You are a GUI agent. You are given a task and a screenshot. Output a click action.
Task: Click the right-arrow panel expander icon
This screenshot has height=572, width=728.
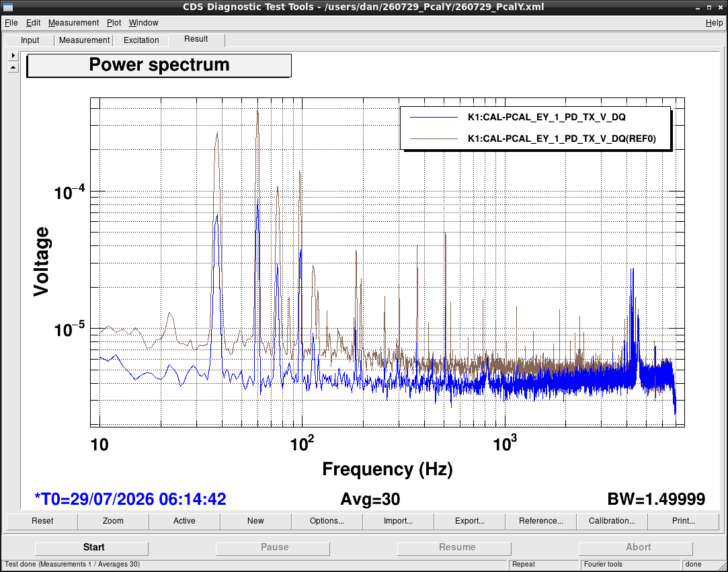tap(13, 55)
